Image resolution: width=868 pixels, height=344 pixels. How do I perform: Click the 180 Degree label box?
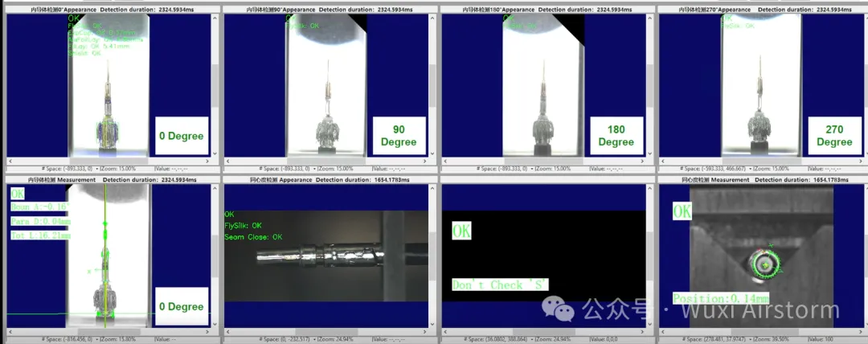click(616, 135)
